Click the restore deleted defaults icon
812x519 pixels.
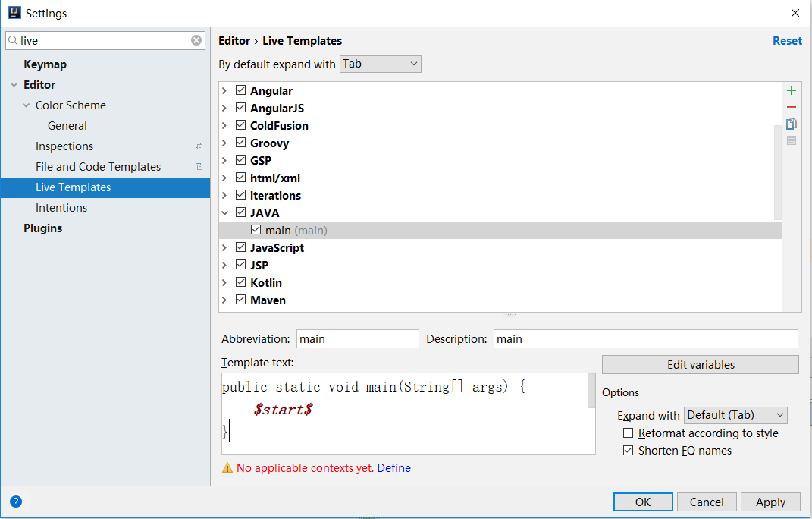[792, 140]
